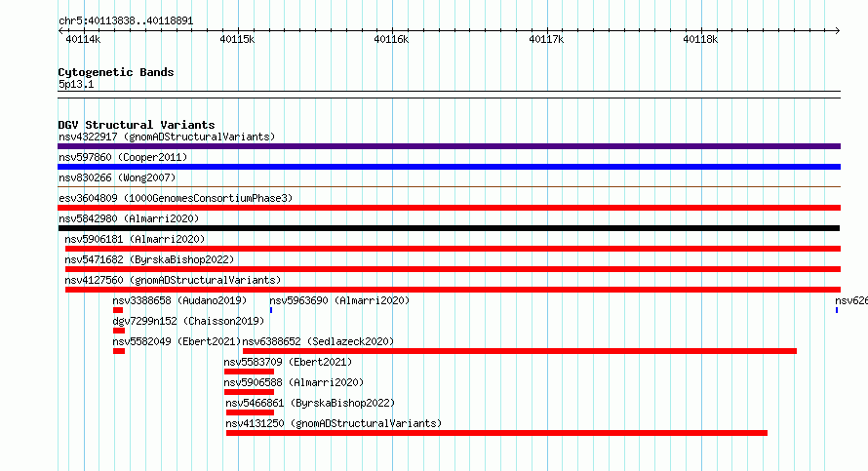The height and width of the screenshot is (471, 868).
Task: Click the 40115k ruler position
Action: (238, 39)
